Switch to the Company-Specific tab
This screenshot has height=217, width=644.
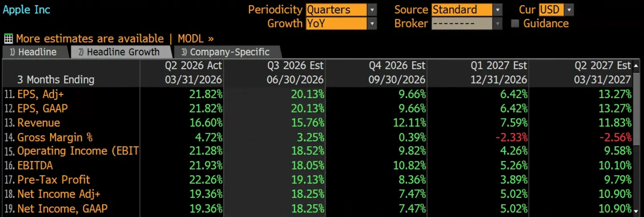click(x=227, y=52)
